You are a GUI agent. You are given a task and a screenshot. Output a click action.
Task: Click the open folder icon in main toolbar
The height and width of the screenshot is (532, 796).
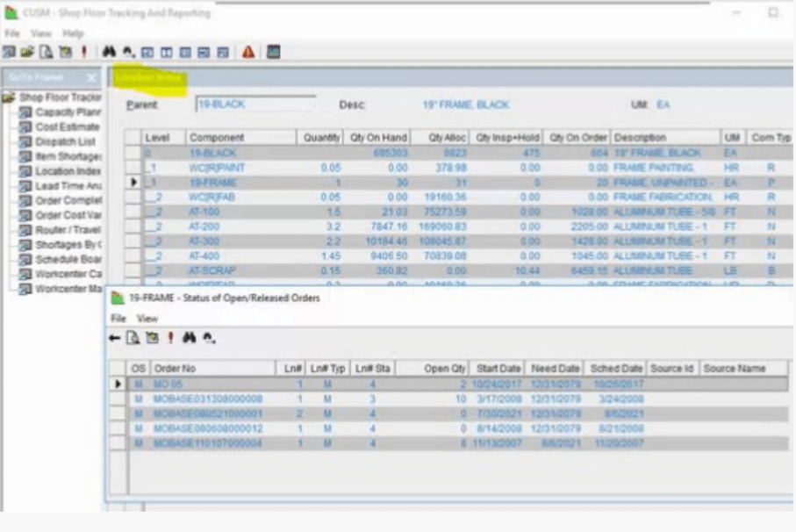tap(27, 52)
